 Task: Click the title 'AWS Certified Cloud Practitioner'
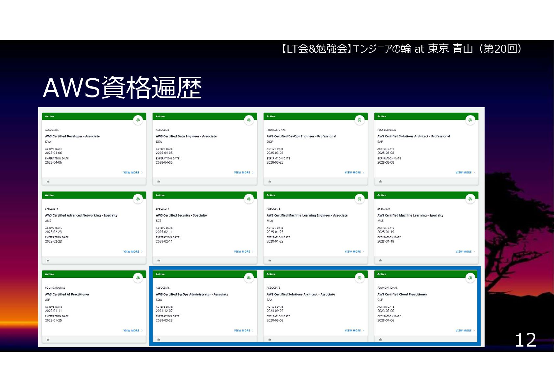tap(402, 294)
